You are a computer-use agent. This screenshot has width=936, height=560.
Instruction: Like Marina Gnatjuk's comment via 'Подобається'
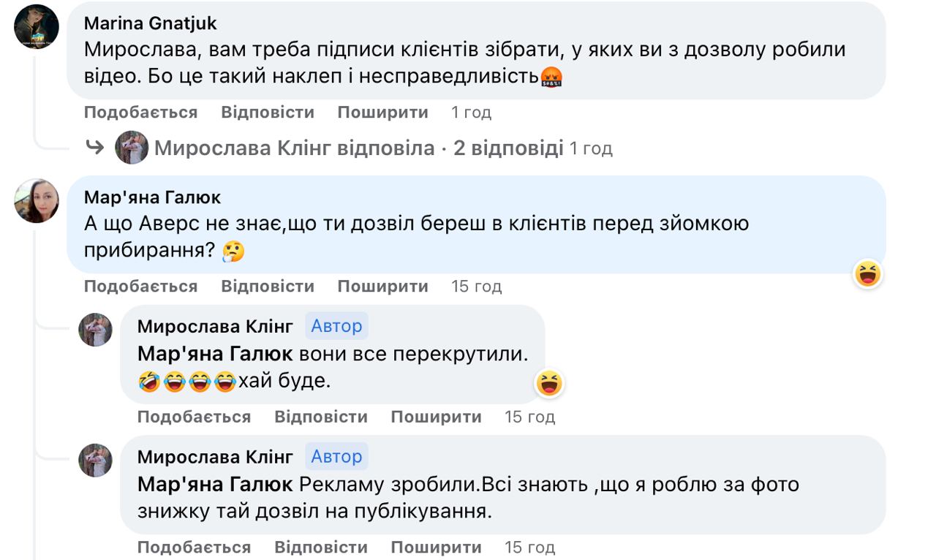tap(140, 113)
